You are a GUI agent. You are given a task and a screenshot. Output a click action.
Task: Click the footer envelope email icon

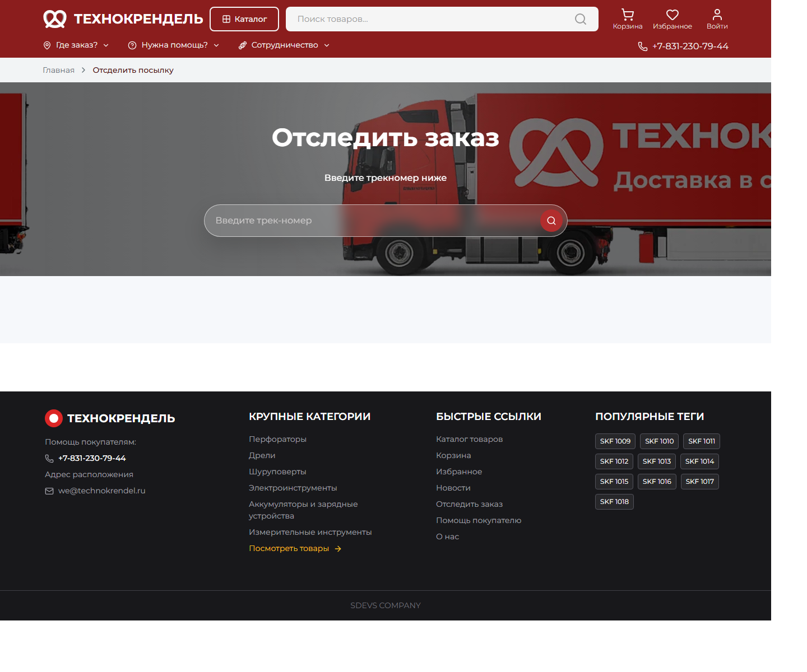tap(49, 491)
